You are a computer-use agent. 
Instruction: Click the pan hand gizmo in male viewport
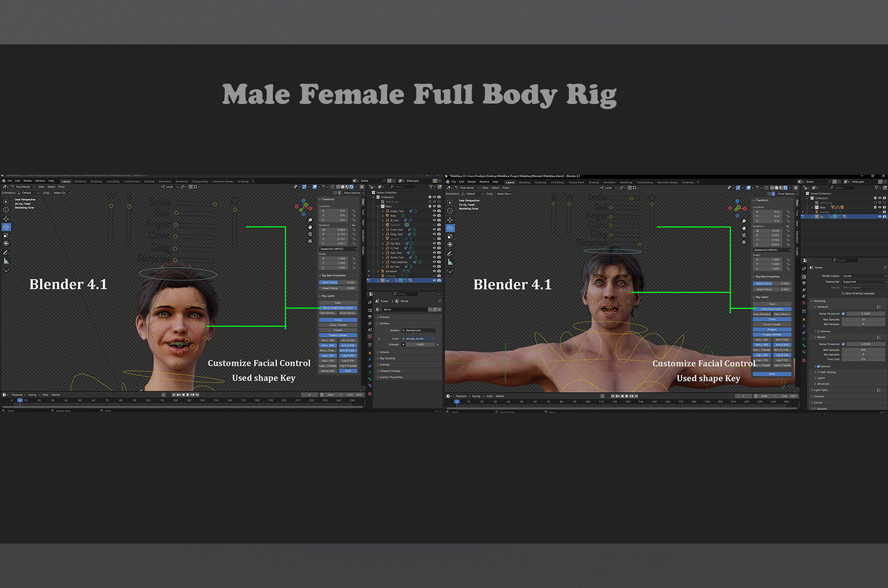click(744, 228)
